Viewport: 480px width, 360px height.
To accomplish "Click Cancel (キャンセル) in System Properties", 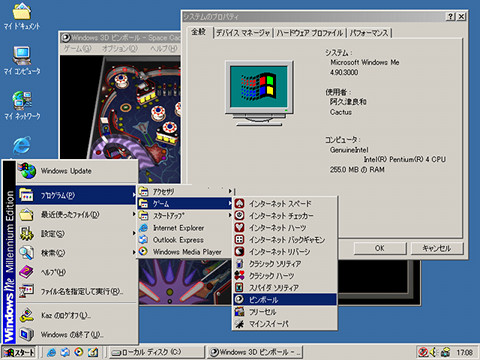I will [437, 248].
